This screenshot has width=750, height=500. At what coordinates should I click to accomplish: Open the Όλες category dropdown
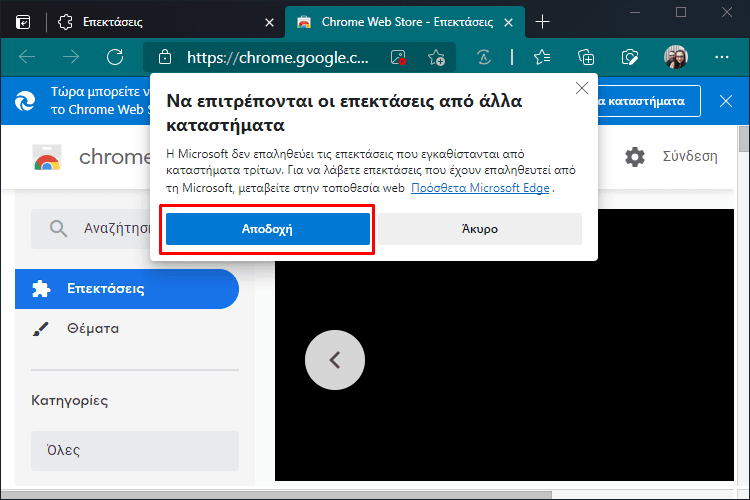tap(135, 451)
